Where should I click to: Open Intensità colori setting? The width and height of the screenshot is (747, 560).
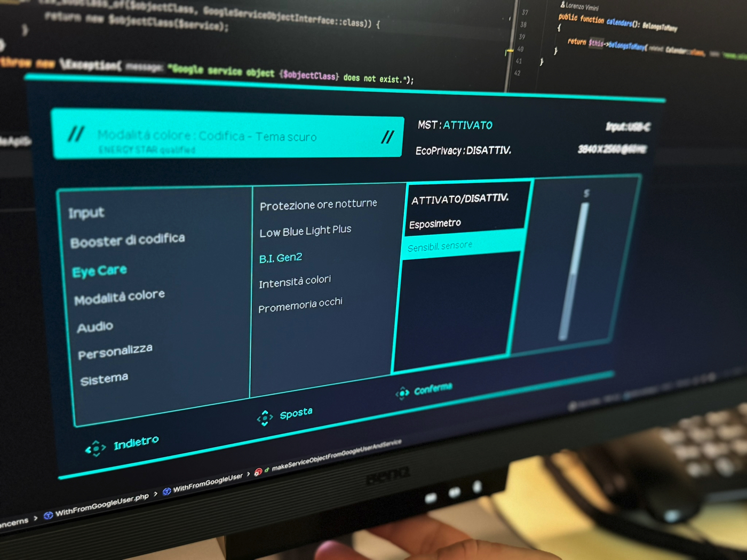[x=295, y=282]
